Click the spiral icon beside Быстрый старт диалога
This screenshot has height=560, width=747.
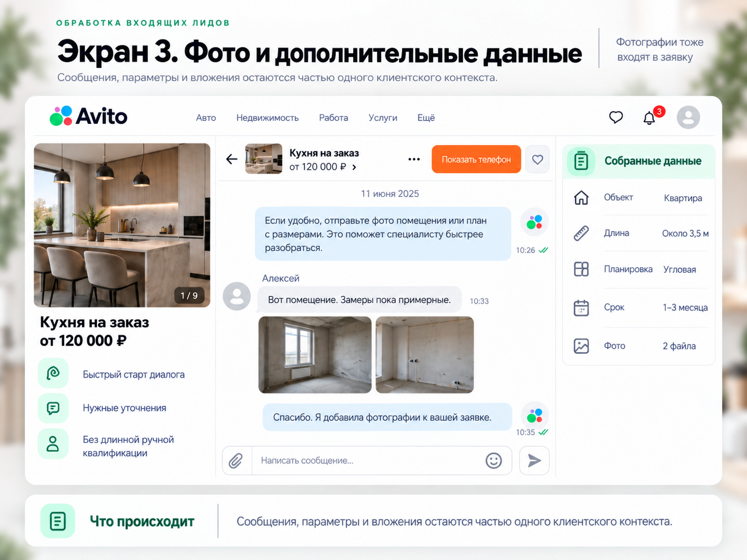point(53,373)
